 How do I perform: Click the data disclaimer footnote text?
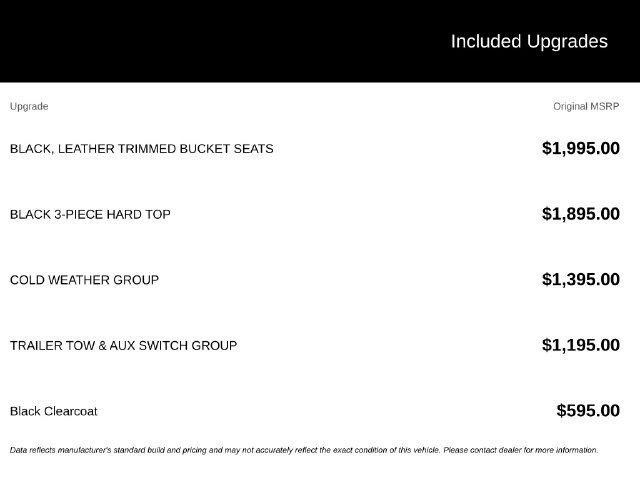click(x=304, y=450)
